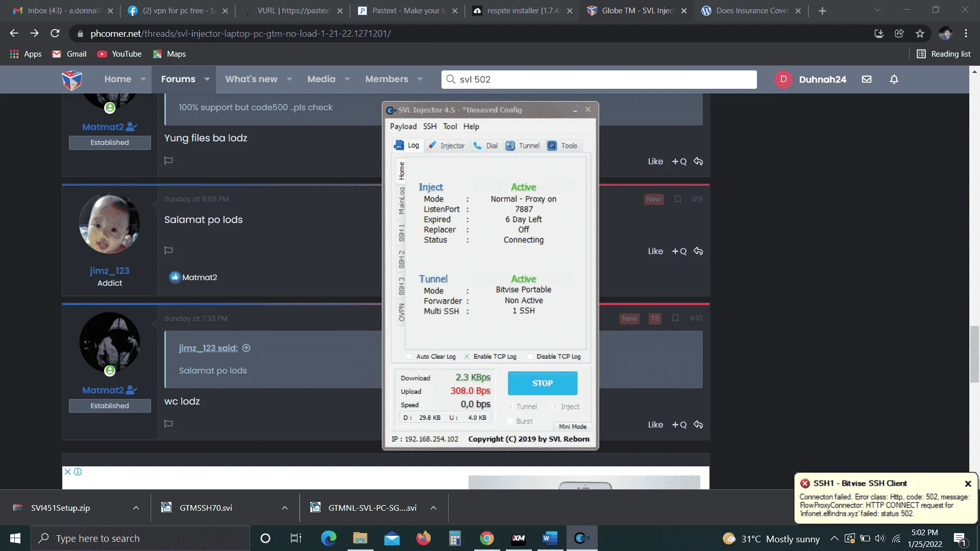Toggle the Burst checkbox
980x551 pixels.
510,421
